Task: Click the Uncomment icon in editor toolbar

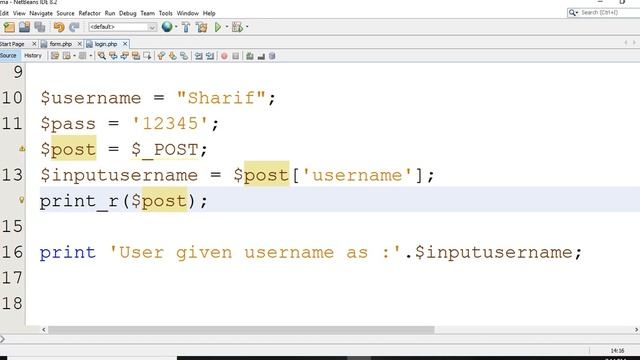Action: [x=261, y=56]
